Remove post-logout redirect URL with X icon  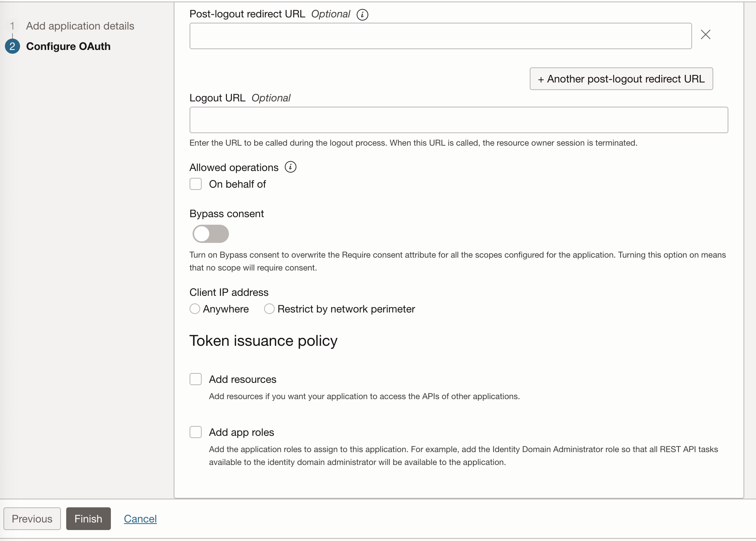pyautogui.click(x=705, y=34)
